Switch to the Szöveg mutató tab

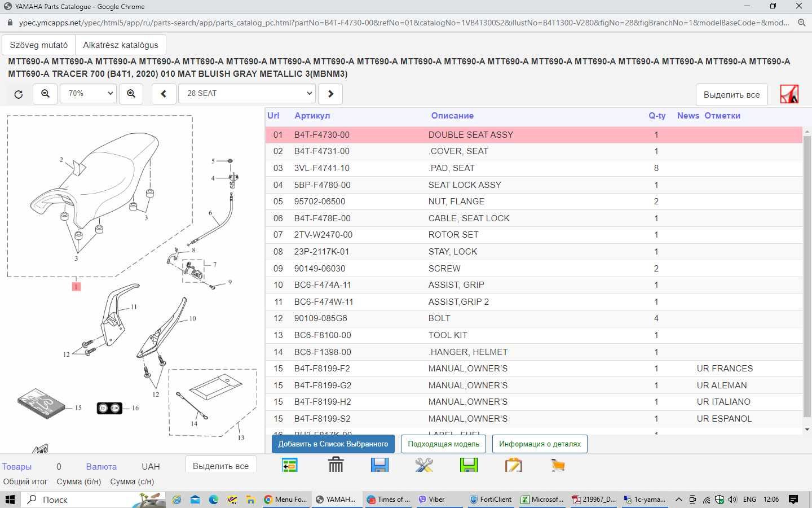39,45
